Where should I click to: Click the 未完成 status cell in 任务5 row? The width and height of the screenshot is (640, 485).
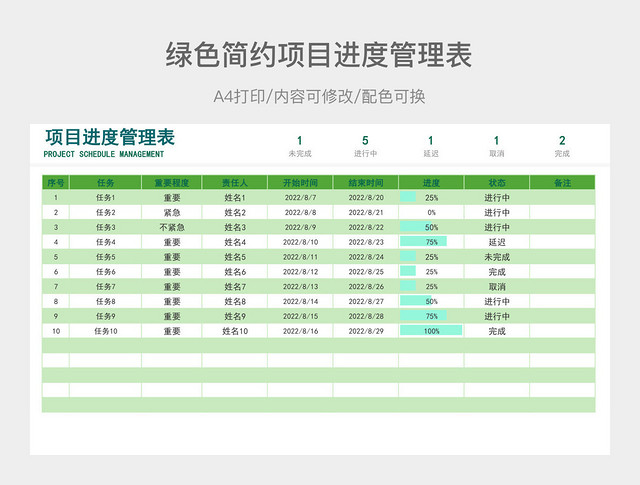497,257
